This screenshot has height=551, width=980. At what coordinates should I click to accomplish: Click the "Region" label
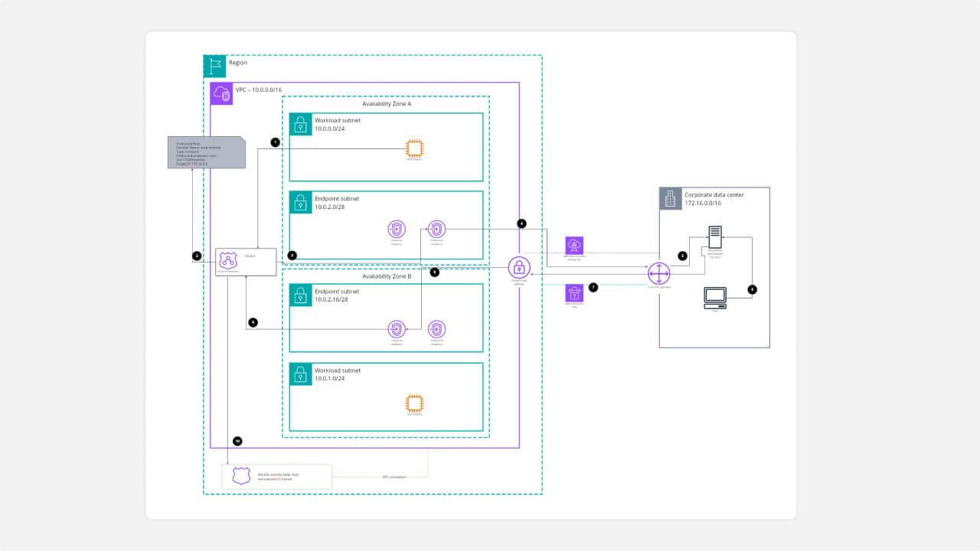(x=238, y=63)
